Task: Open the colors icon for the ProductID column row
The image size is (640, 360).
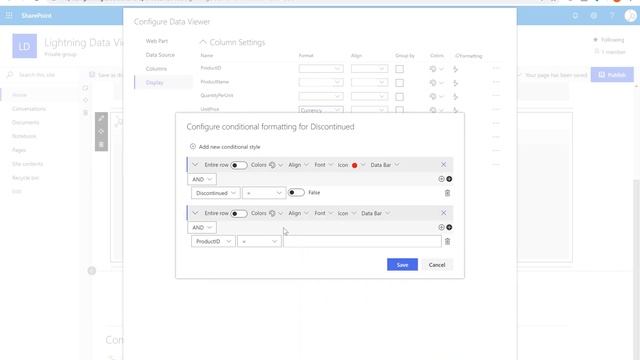Action: pyautogui.click(x=433, y=69)
